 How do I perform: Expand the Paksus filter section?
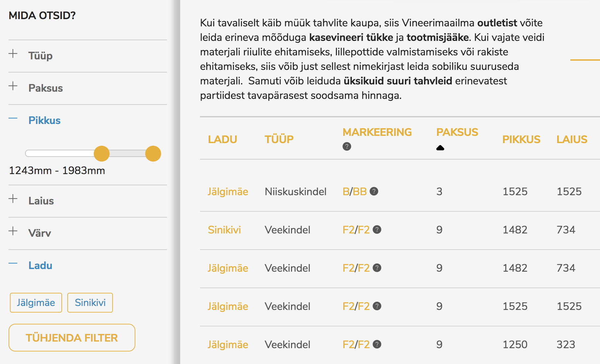click(13, 86)
